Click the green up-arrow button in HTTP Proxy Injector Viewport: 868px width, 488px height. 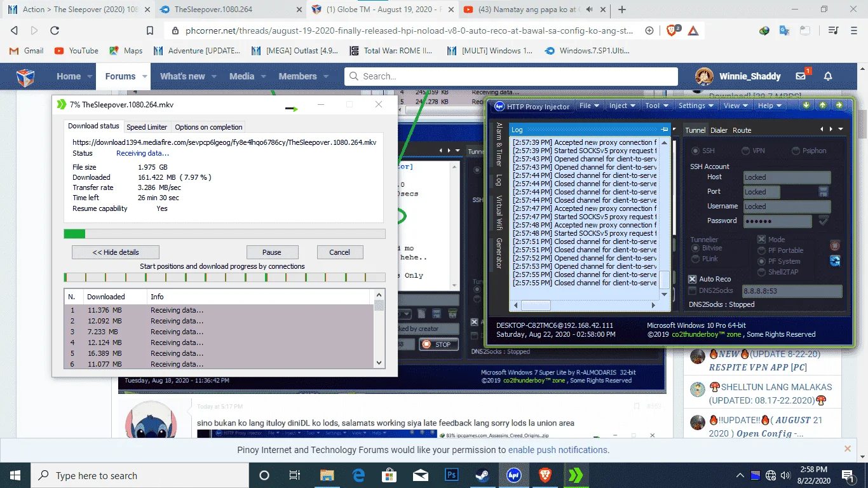pyautogui.click(x=822, y=105)
